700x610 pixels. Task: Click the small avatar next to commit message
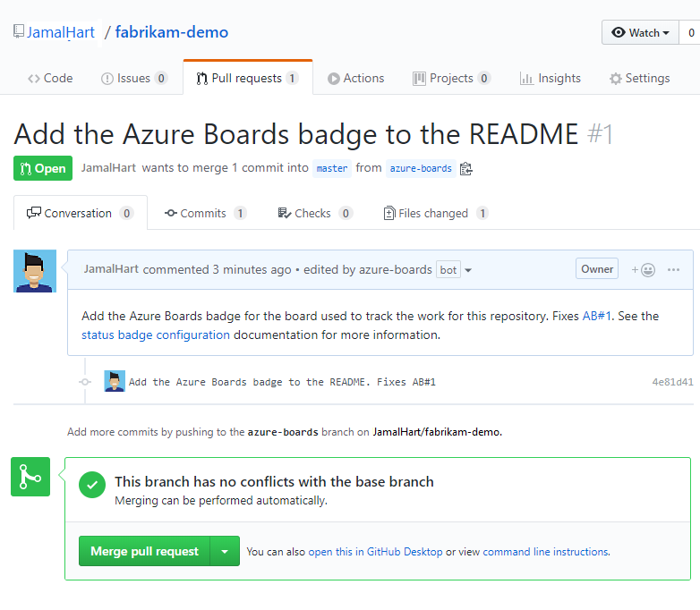click(115, 381)
